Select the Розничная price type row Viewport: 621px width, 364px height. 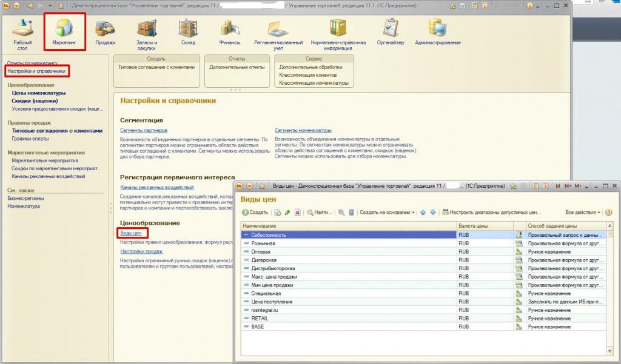[423, 243]
